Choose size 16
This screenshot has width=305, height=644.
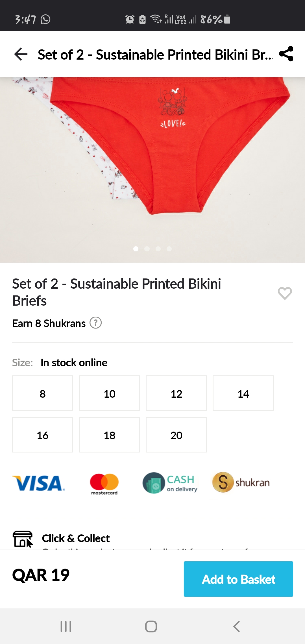click(42, 435)
